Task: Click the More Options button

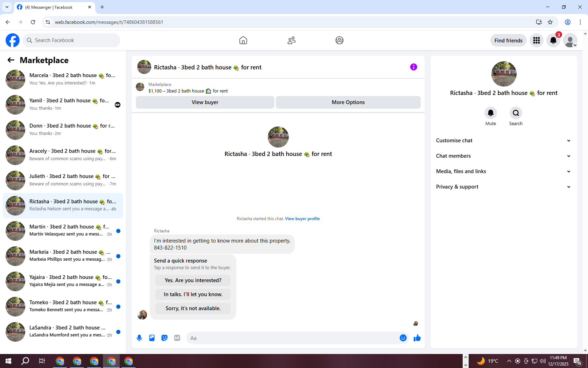Action: [x=348, y=102]
